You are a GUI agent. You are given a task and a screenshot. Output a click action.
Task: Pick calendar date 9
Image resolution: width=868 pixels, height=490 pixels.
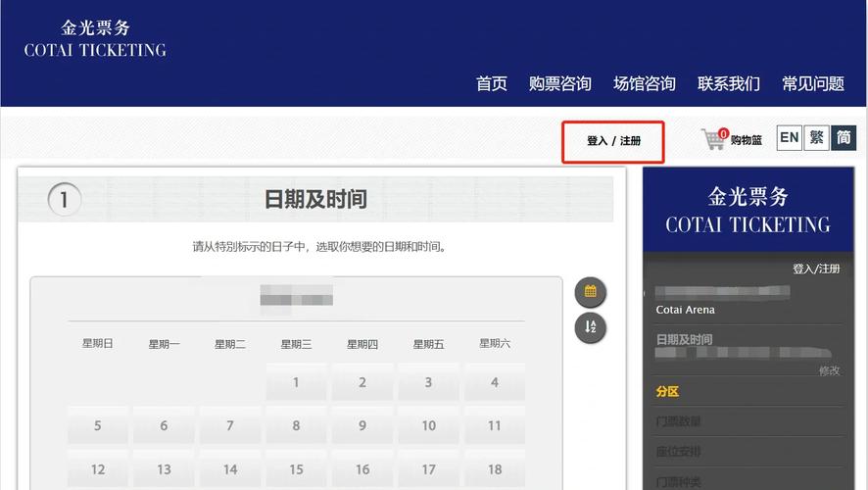click(362, 425)
